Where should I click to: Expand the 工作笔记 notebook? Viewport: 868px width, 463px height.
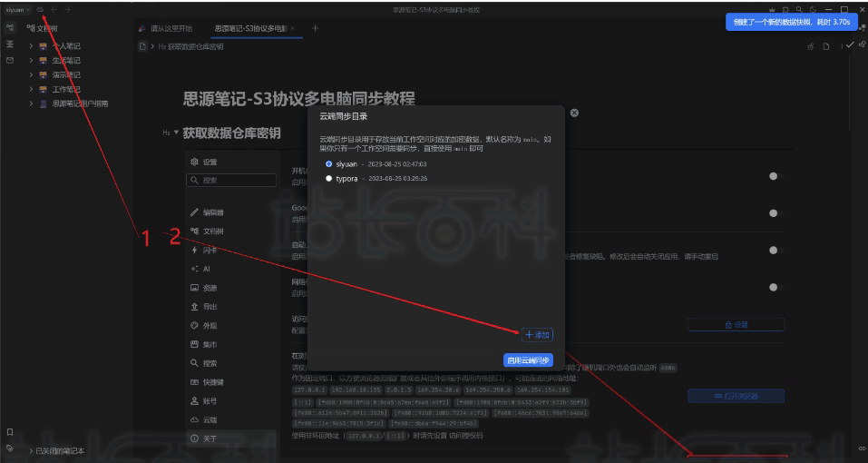pyautogui.click(x=32, y=89)
